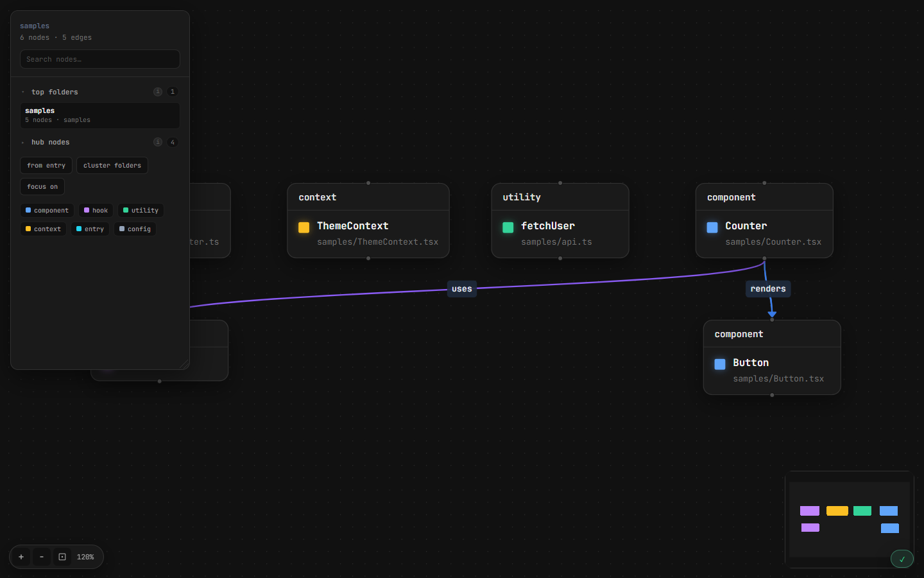Click the green node in the minimap
Image resolution: width=924 pixels, height=578 pixels.
click(x=862, y=511)
